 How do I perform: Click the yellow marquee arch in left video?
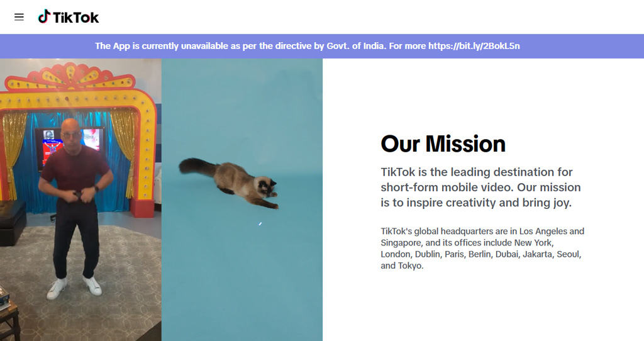coord(78,91)
